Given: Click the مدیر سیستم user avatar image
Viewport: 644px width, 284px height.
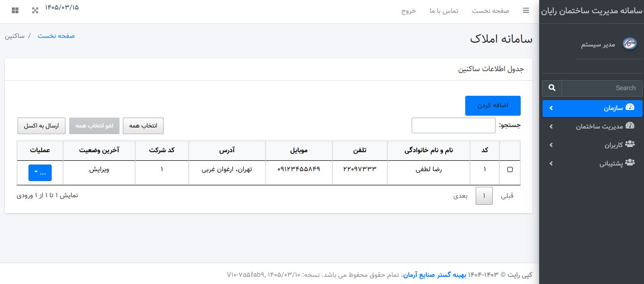Looking at the screenshot, I should point(629,44).
